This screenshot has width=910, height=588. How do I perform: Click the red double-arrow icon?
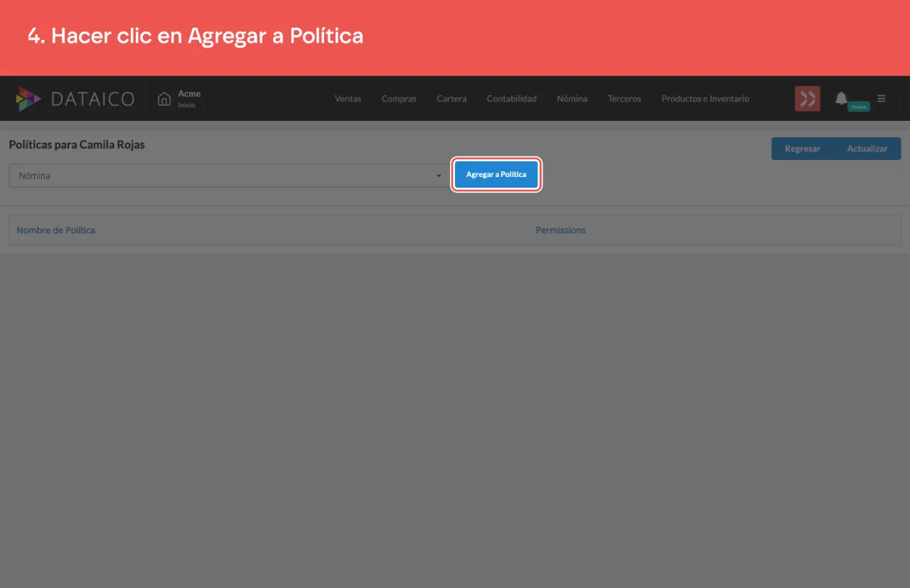[x=808, y=99]
